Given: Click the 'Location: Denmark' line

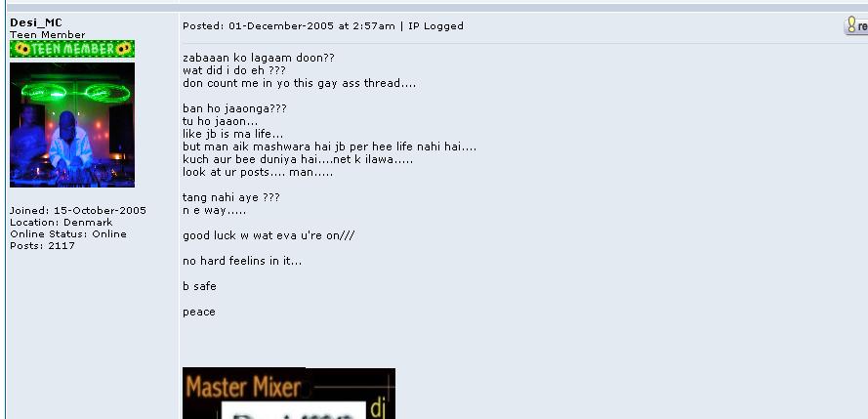Looking at the screenshot, I should tap(61, 222).
